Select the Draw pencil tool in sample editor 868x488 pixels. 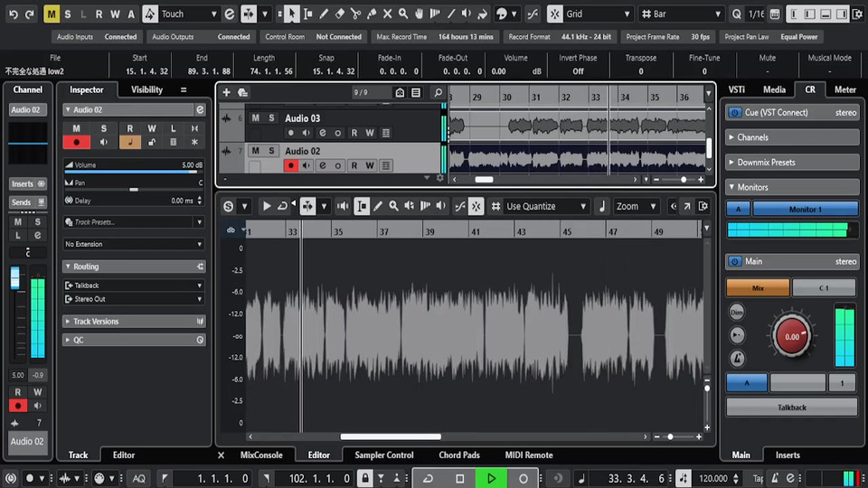(x=378, y=206)
